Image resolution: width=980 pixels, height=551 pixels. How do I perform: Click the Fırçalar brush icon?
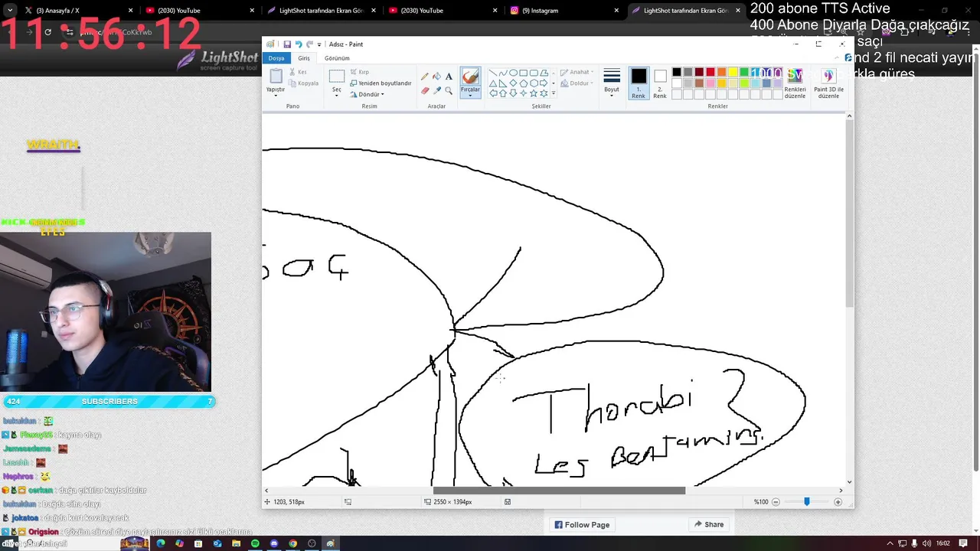[x=470, y=77]
